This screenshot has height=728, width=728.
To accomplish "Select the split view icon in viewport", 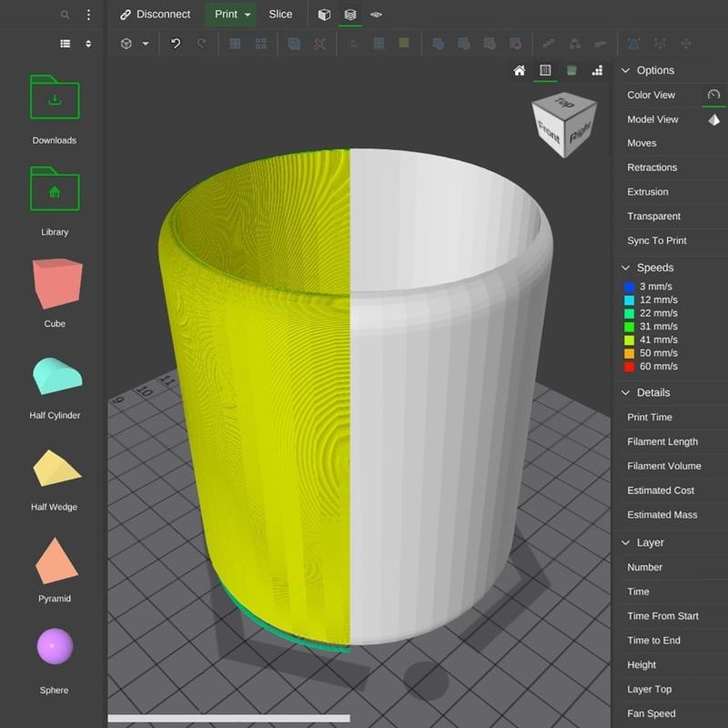I will click(545, 70).
